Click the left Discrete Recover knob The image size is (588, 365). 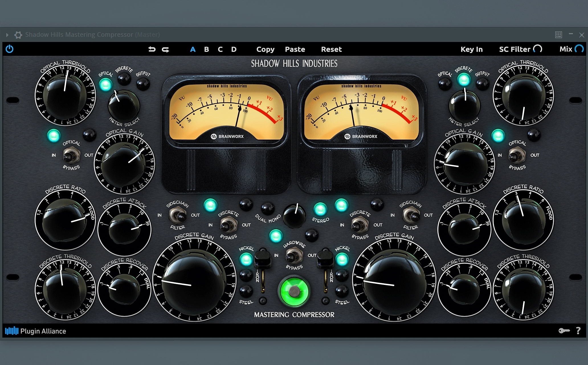124,289
